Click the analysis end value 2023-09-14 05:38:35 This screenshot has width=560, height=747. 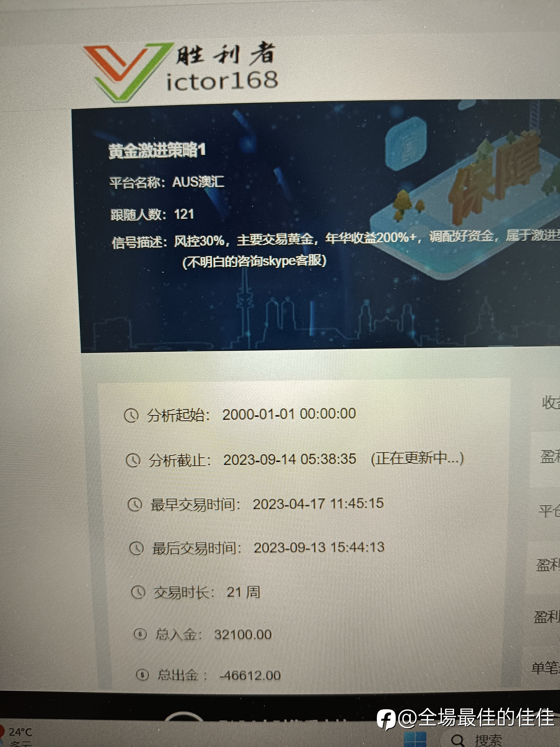(290, 459)
